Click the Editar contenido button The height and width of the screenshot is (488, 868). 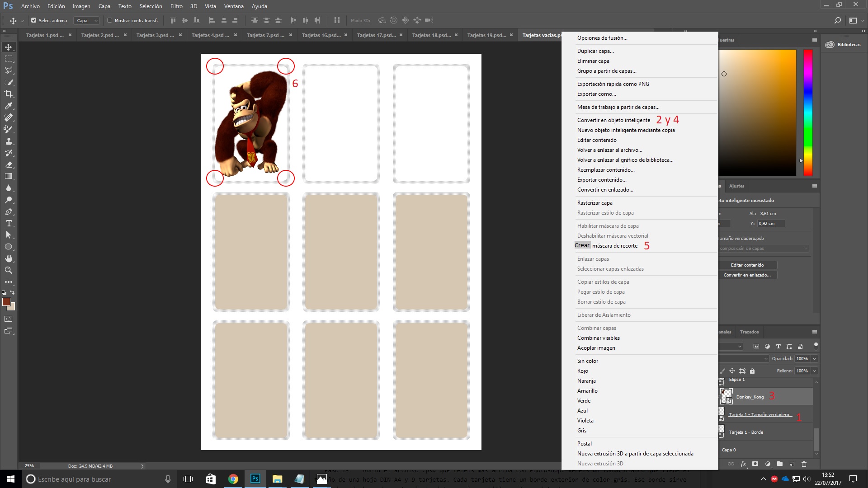coord(747,265)
